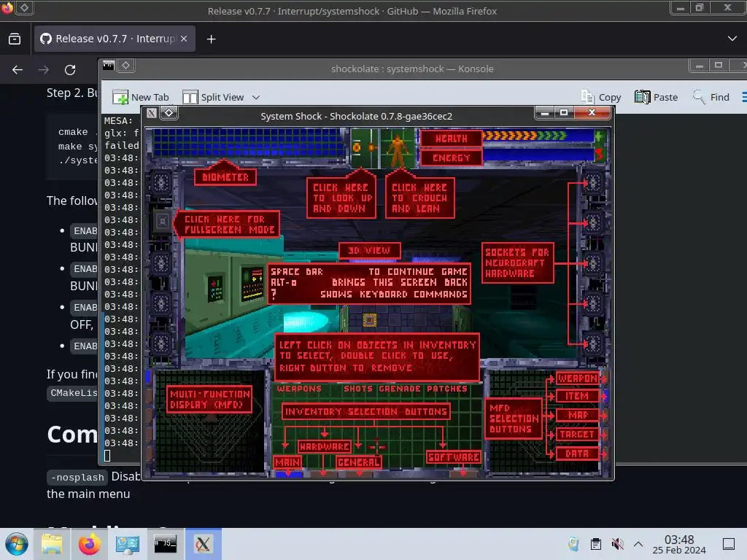Unmute audio via tray volume icon

(x=617, y=544)
